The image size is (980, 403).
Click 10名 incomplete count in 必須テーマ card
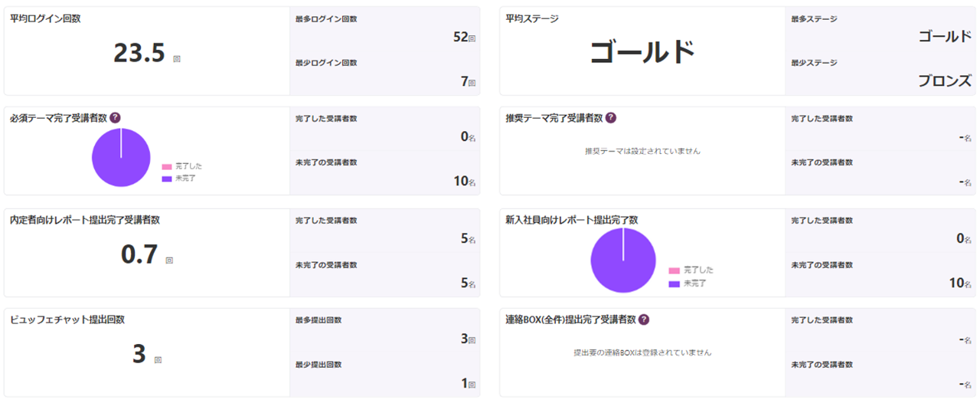(x=464, y=182)
